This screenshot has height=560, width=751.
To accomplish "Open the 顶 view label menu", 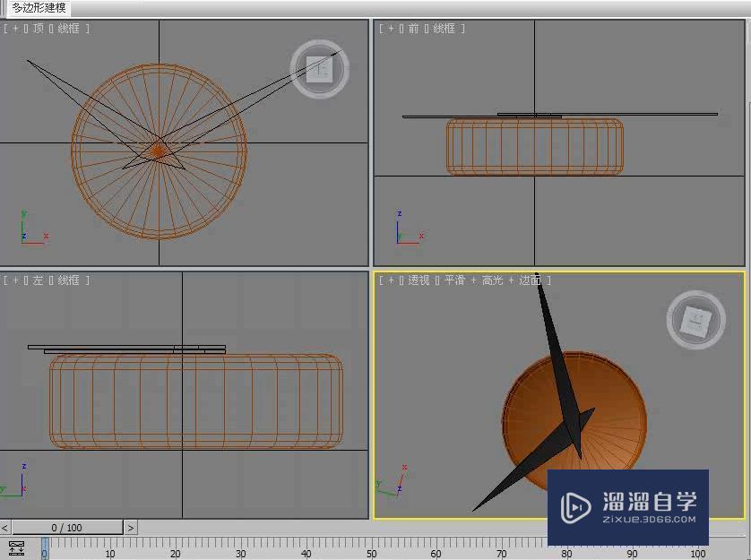I will tap(39, 29).
